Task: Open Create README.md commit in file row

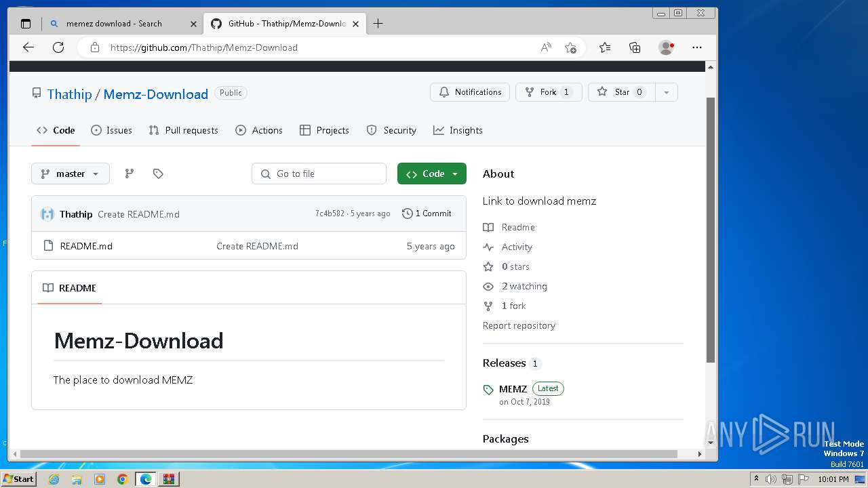Action: pyautogui.click(x=257, y=246)
